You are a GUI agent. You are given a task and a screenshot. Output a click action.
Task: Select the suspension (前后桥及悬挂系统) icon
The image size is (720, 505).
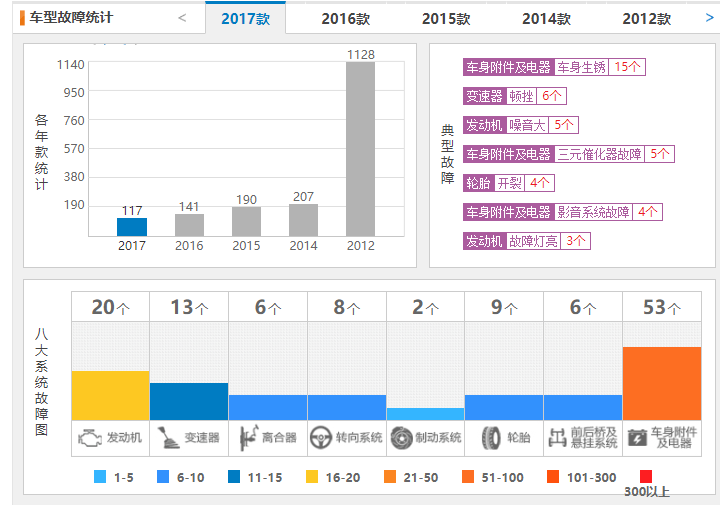coord(557,437)
